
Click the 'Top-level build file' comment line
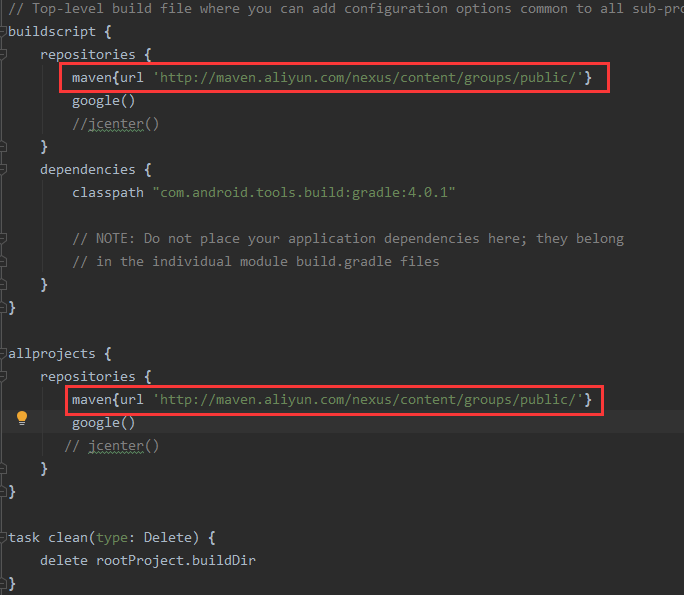[346, 9]
